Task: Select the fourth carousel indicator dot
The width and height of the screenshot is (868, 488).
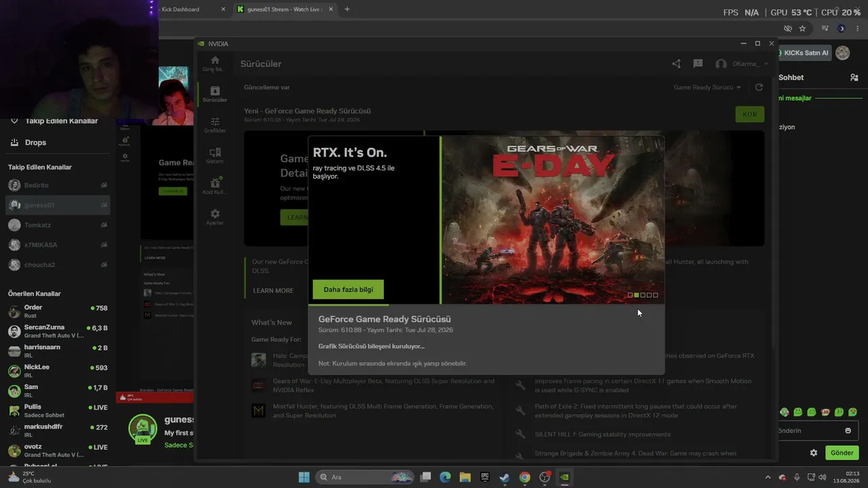Action: tap(649, 295)
